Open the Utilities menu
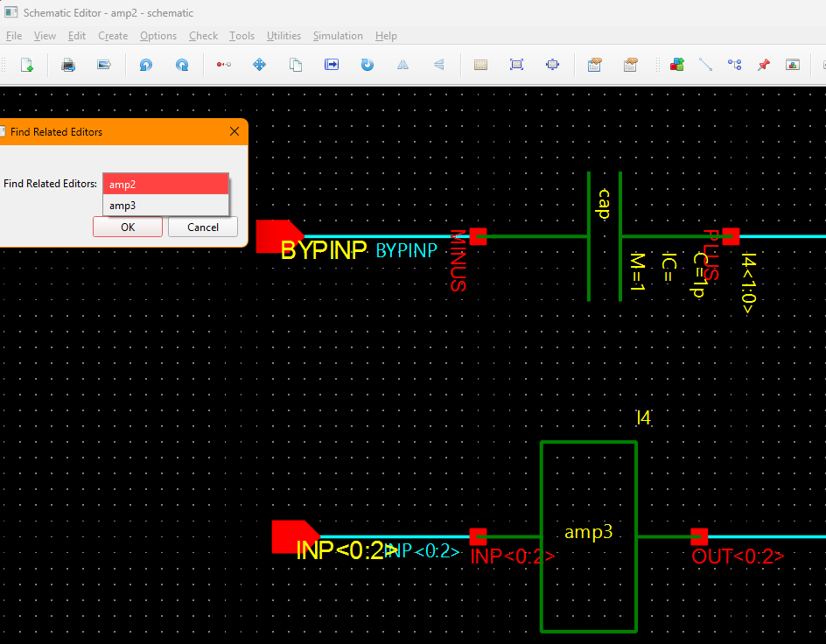Image resolution: width=826 pixels, height=644 pixels. click(x=283, y=36)
